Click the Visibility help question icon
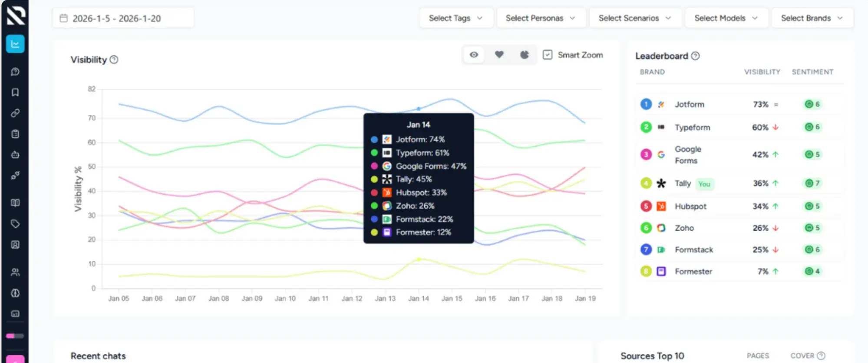The image size is (868, 363). (x=114, y=60)
